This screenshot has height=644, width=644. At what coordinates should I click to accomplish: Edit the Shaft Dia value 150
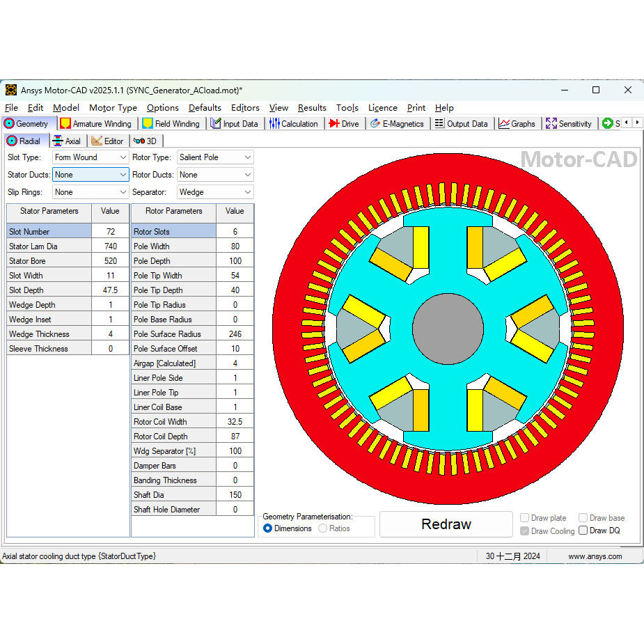(x=235, y=495)
